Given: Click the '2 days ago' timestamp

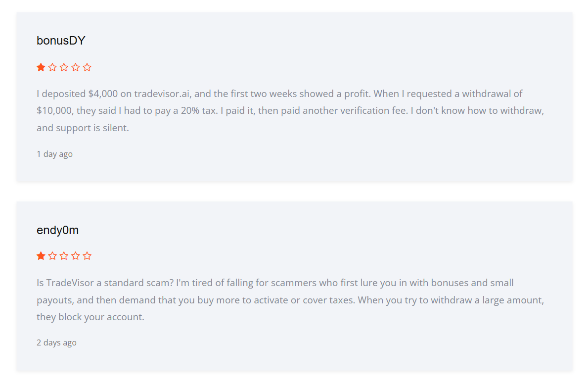Looking at the screenshot, I should tap(56, 342).
